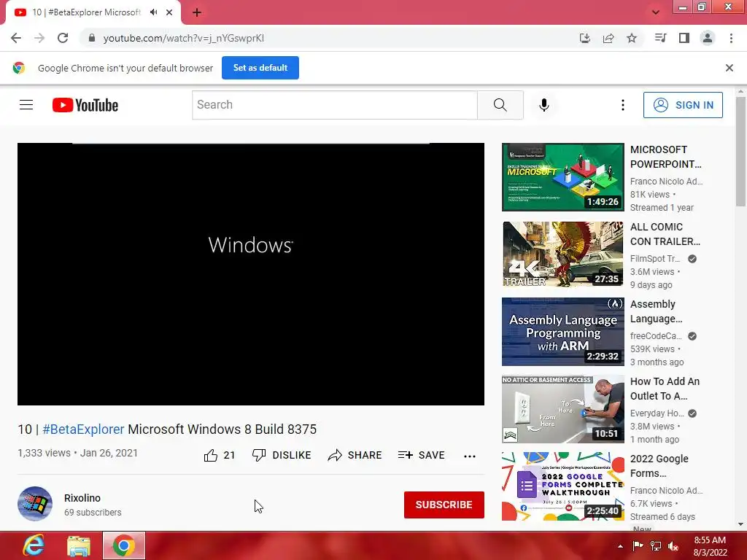The width and height of the screenshot is (747, 560).
Task: Open Internet Explorer from the taskbar
Action: (x=34, y=545)
